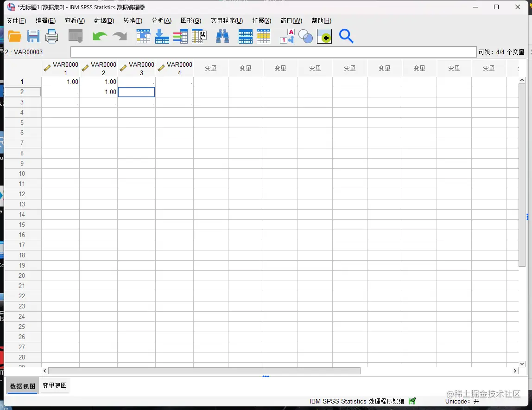This screenshot has width=532, height=410.
Task: Click VAR00001 cell in row 1
Action: (x=61, y=82)
